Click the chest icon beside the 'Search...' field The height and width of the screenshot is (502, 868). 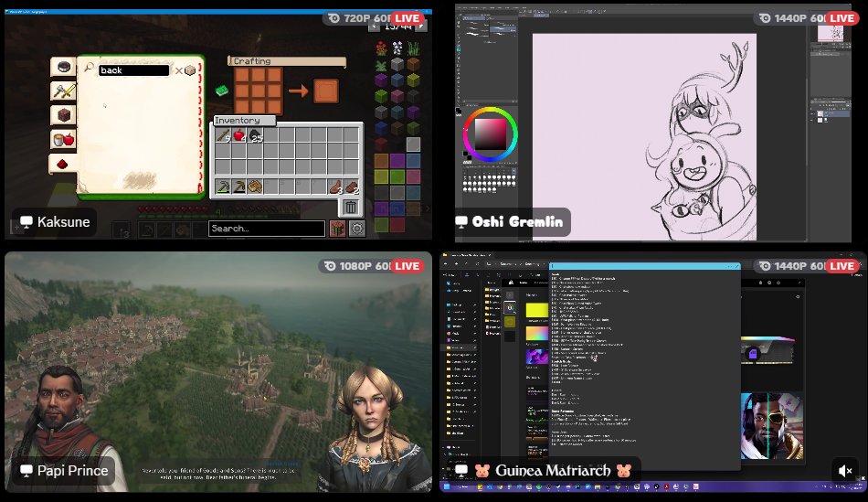[x=338, y=229]
